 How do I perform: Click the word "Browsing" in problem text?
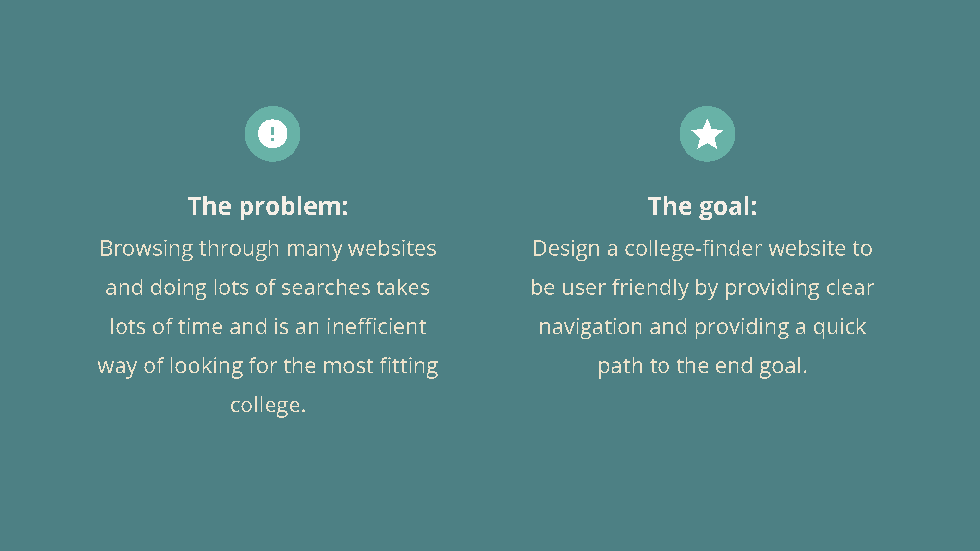(146, 249)
